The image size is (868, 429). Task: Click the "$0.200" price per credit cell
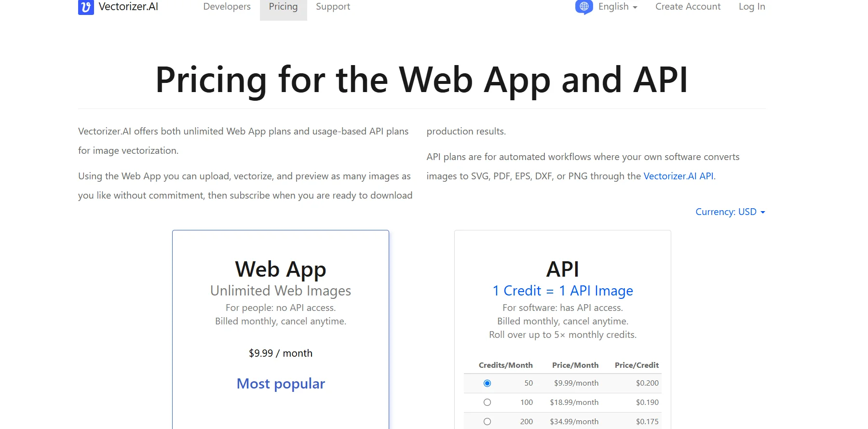tap(647, 383)
